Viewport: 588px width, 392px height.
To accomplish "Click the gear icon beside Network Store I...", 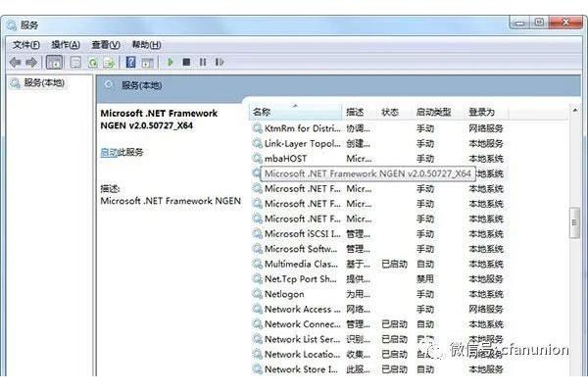I will tap(257, 369).
